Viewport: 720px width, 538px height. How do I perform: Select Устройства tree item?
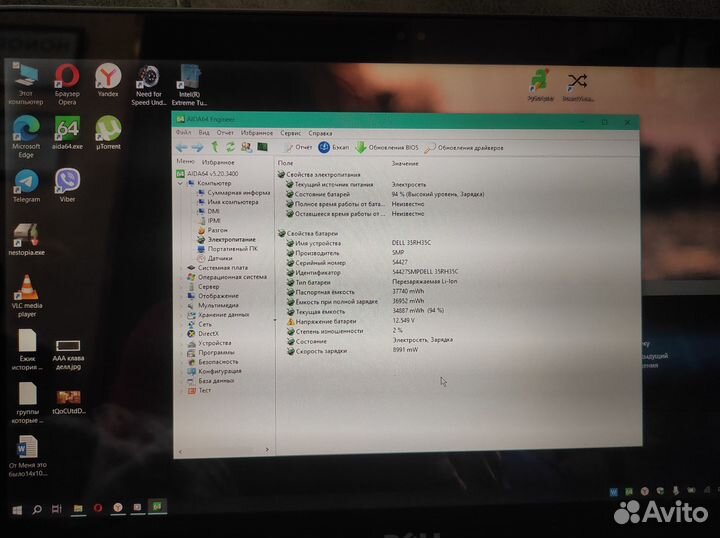pos(209,343)
